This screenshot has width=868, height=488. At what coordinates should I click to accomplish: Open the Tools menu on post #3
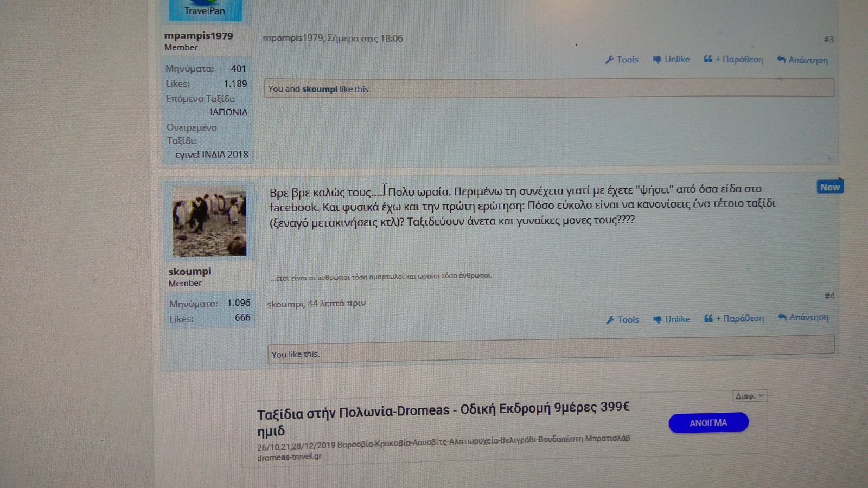point(622,60)
